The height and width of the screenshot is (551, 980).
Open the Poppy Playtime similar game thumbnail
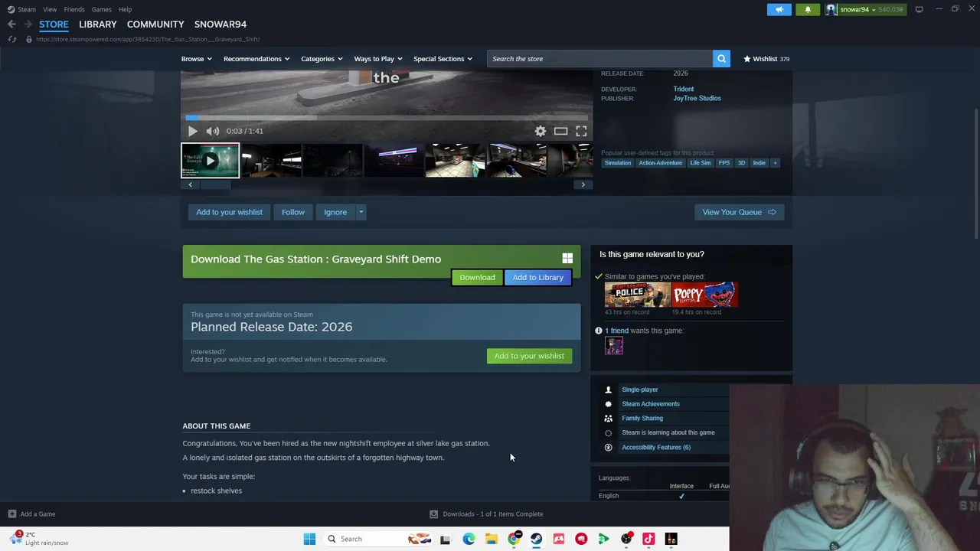(705, 295)
